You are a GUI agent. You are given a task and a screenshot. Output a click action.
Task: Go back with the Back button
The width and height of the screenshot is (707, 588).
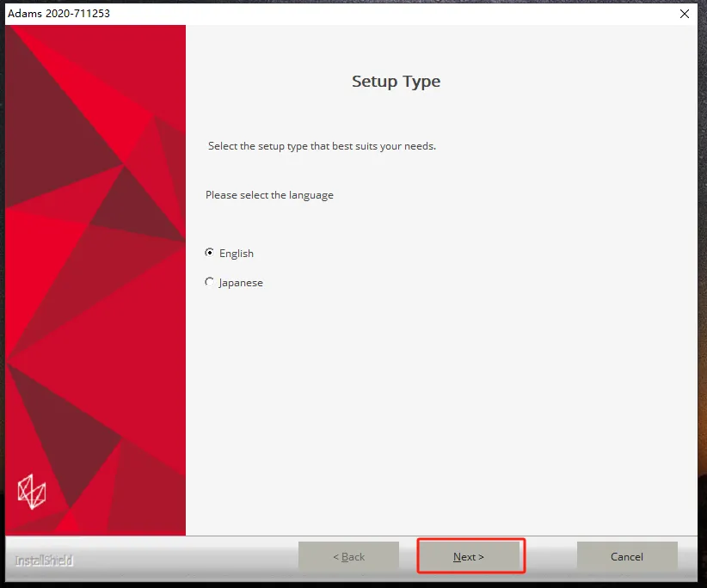pyautogui.click(x=348, y=556)
